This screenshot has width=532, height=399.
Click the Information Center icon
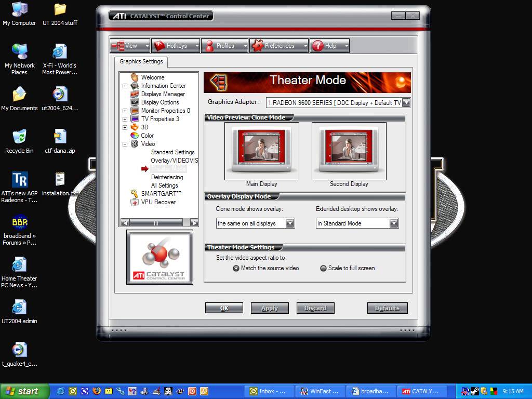pyautogui.click(x=135, y=86)
